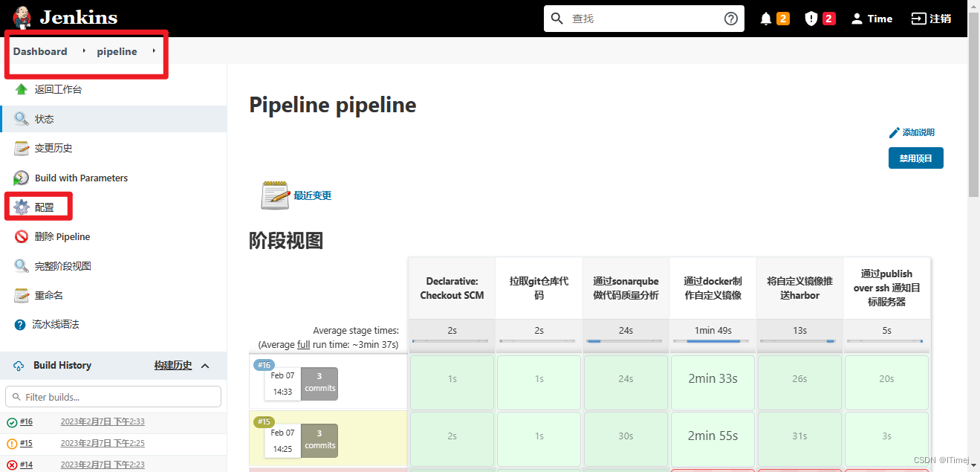980x472 pixels.
Task: Select the 配置 gear icon in sidebar
Action: (x=21, y=207)
